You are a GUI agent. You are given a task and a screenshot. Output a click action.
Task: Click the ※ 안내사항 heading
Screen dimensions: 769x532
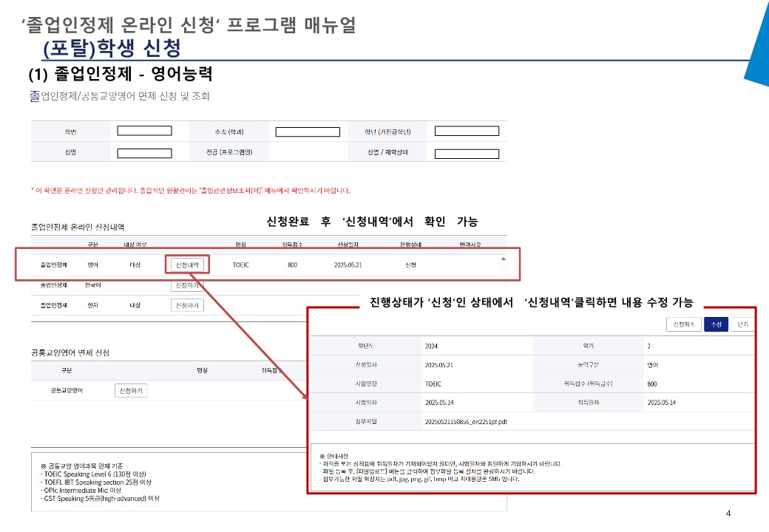333,456
